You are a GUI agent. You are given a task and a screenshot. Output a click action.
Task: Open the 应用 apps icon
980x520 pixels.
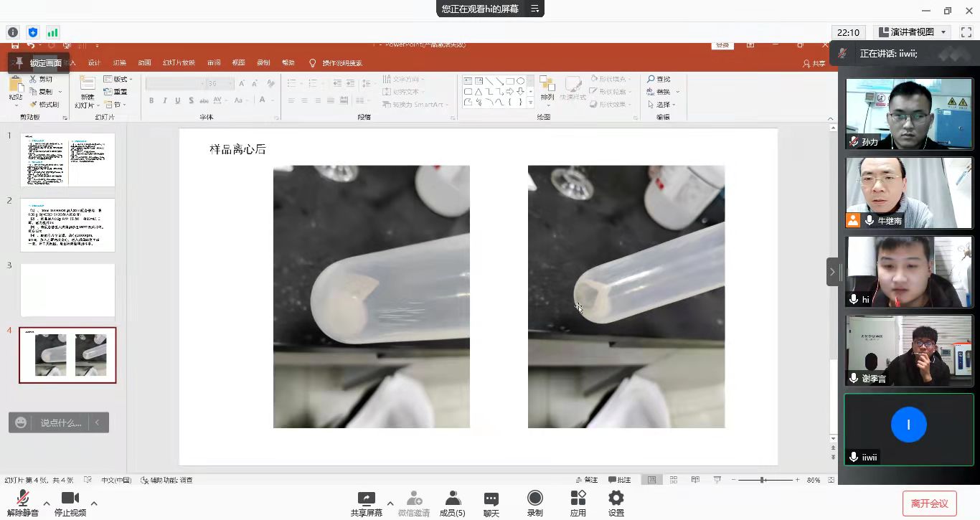[x=578, y=504]
